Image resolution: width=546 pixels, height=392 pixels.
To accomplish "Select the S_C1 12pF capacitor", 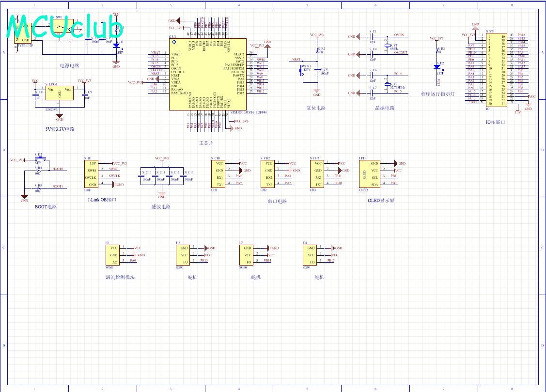I will [372, 36].
